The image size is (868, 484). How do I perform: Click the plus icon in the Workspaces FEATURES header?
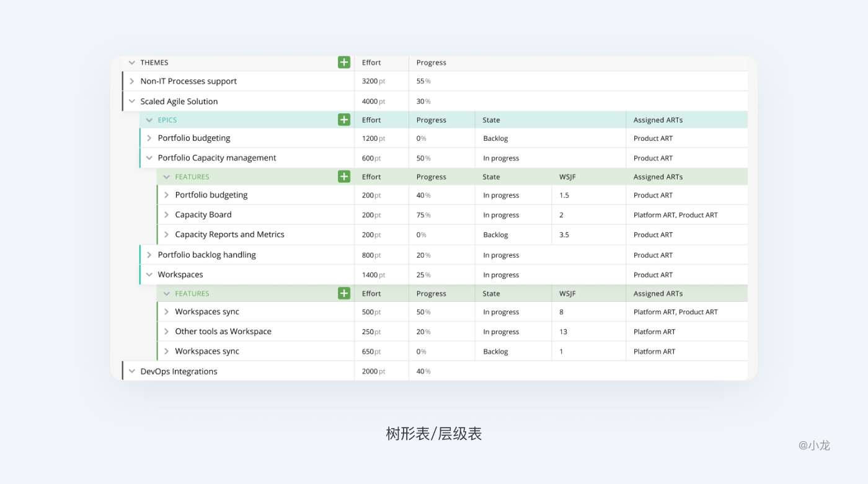[x=344, y=293]
